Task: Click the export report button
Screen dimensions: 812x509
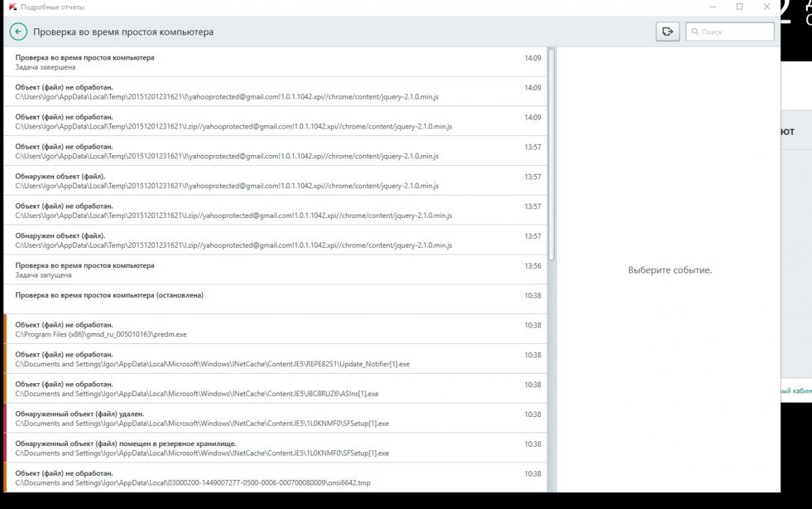Action: coord(668,31)
